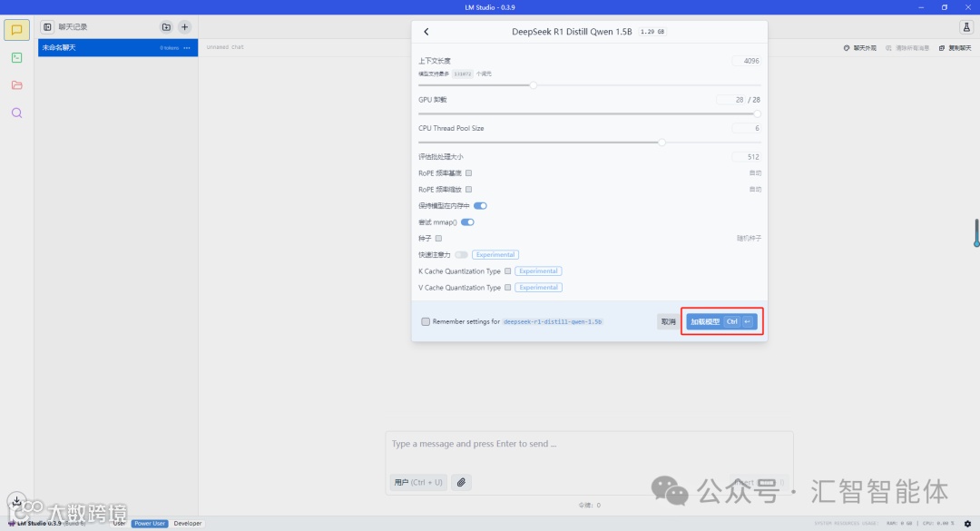This screenshot has width=980, height=531.
Task: Open the Discover search sidebar icon
Action: coord(17,113)
